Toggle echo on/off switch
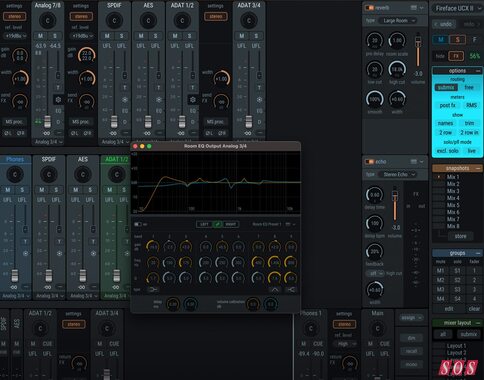The height and width of the screenshot is (380, 484). (x=369, y=162)
